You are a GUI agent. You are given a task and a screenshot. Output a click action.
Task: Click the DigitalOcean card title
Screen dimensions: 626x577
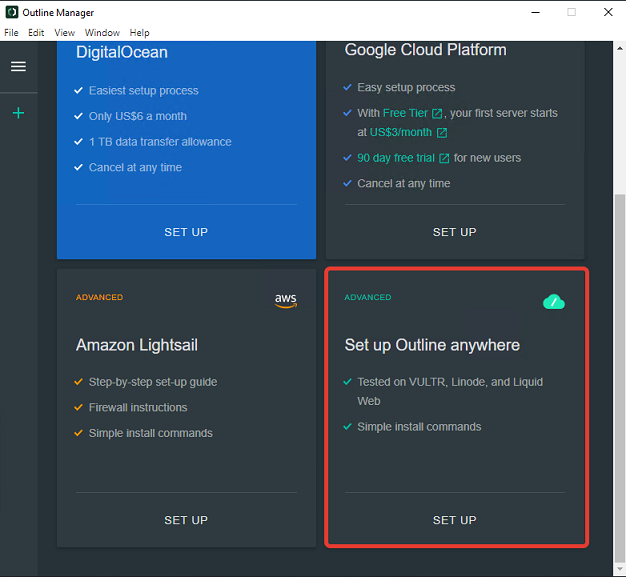[x=122, y=52]
